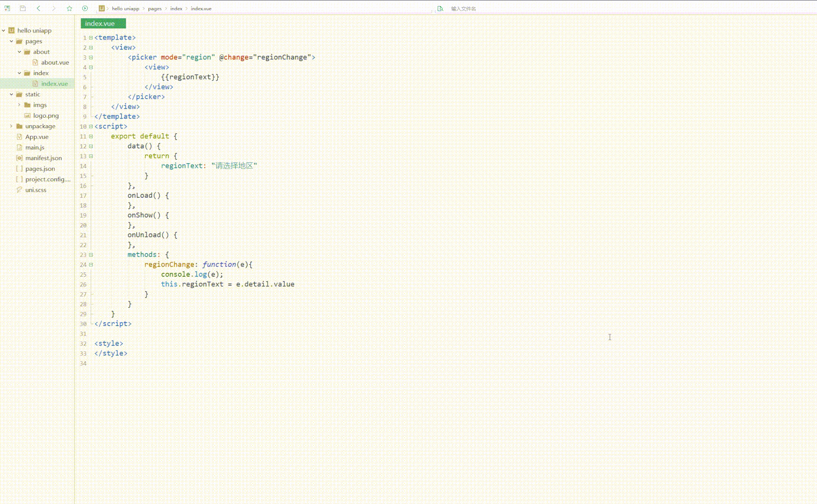
Task: Collapse the about folder
Action: point(19,52)
